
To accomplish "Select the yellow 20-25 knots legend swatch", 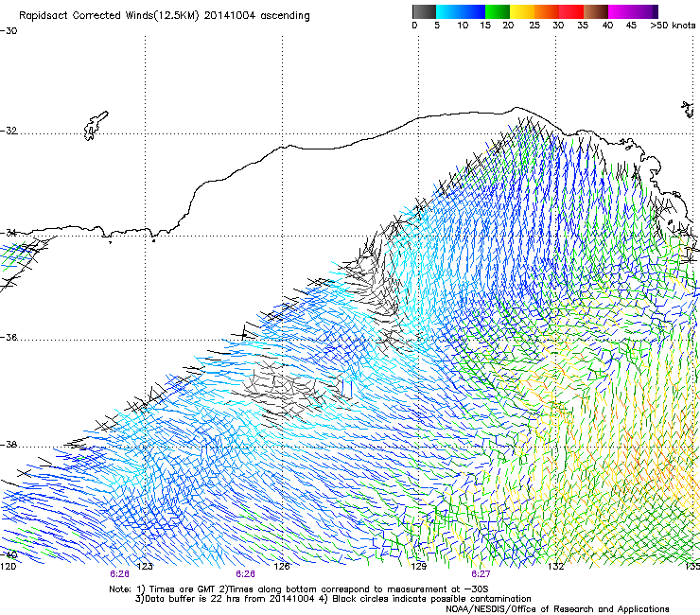I will 522,11.
